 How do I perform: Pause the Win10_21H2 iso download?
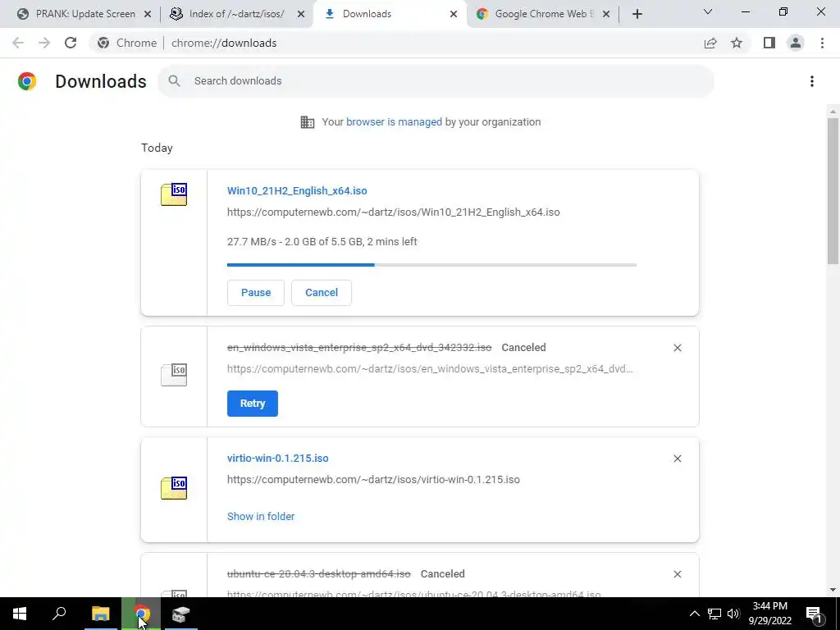tap(256, 293)
